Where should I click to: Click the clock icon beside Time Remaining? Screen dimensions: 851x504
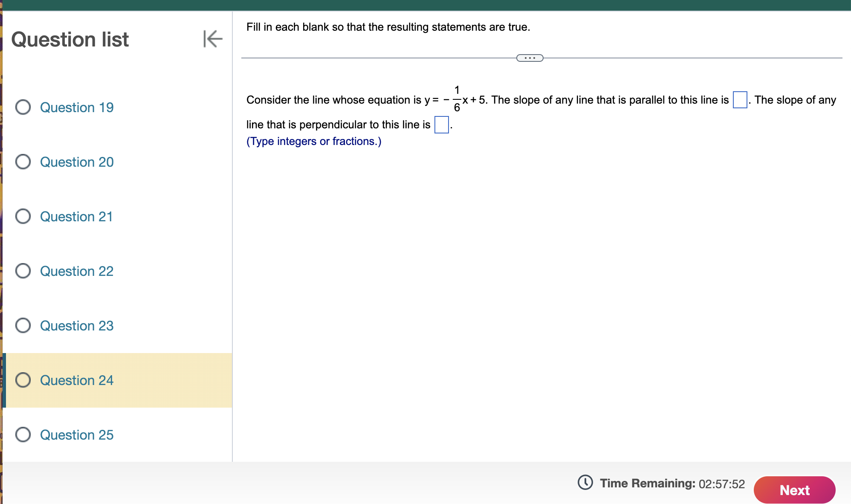[585, 483]
